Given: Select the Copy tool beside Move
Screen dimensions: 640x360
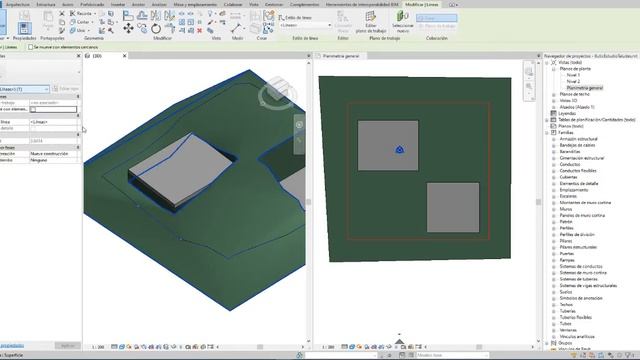Looking at the screenshot, I should 142,28.
